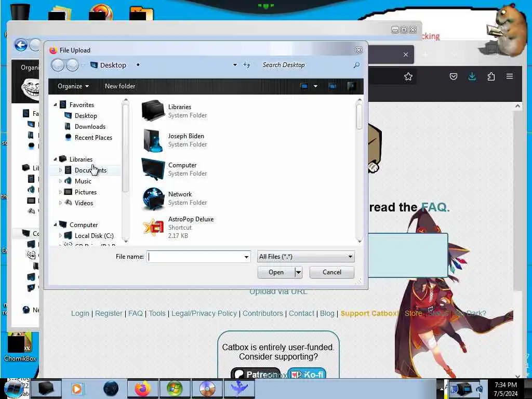Open Firefox Pocket save icon
The image size is (532, 399).
point(453,77)
